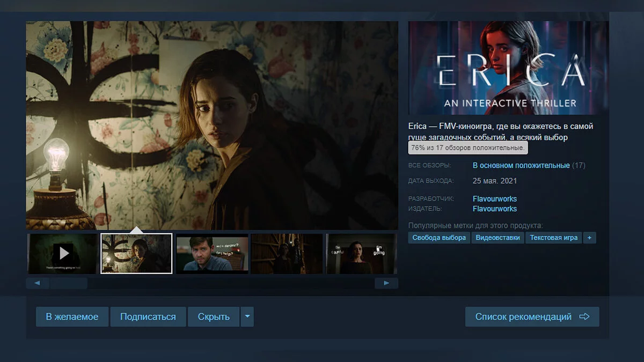This screenshot has height=362, width=644.
Task: Click the 'ВСЕ ОБЗОРЫ:' label
Action: pos(429,166)
